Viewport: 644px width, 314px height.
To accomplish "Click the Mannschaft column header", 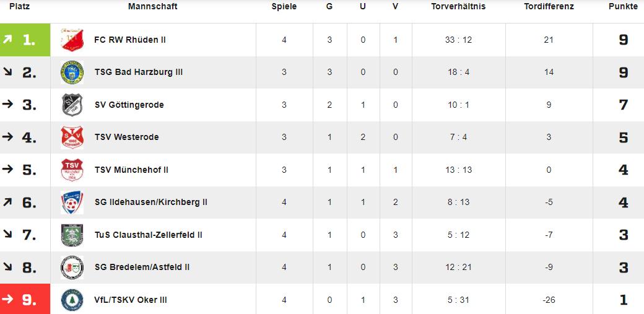I will pos(153,7).
